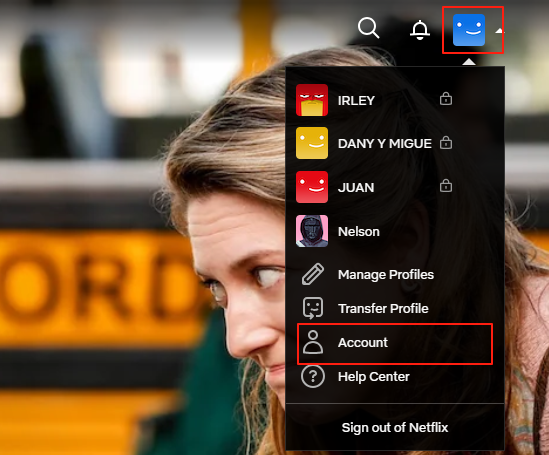Select the red smiley JUAN avatar
Image resolution: width=549 pixels, height=455 pixels.
pyautogui.click(x=312, y=187)
